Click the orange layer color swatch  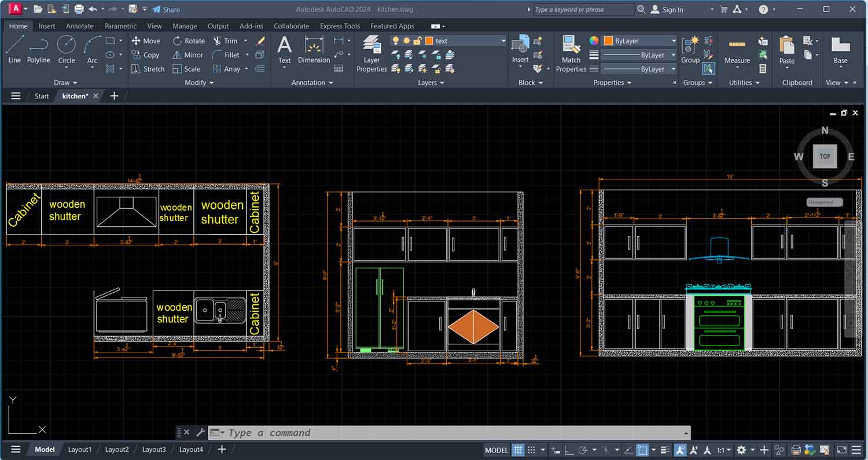point(429,41)
